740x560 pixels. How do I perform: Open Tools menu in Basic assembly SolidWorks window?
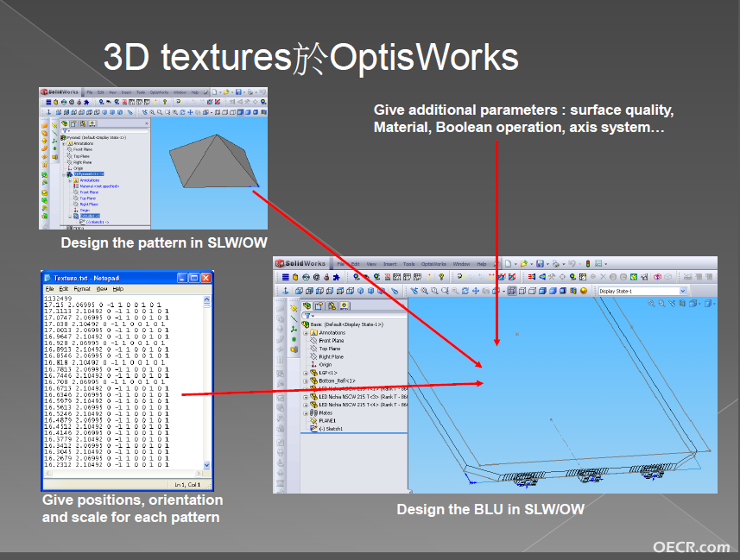tap(409, 264)
